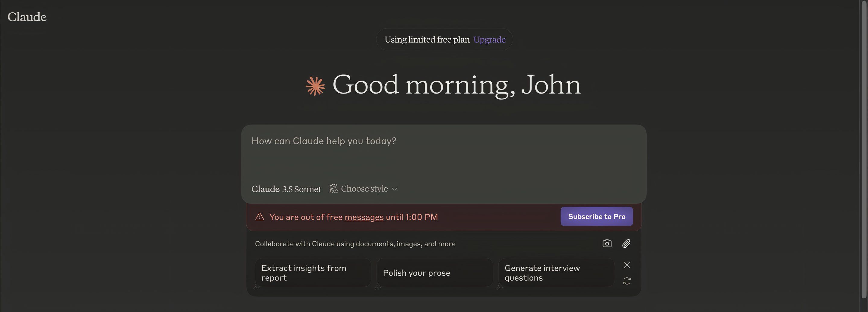Click the Claude logo in the top-left corner
The height and width of the screenshot is (312, 868).
[27, 17]
